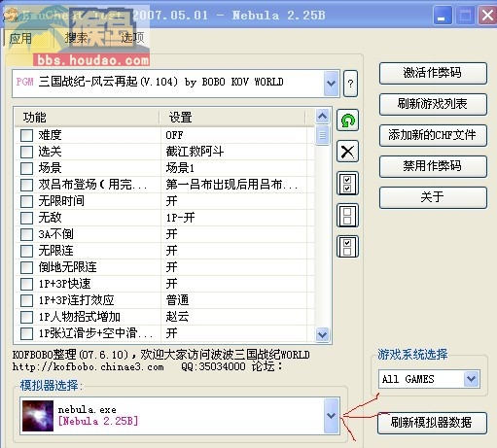The image size is (497, 448).
Task: Check the 倒地无限连 option
Action: 26,267
